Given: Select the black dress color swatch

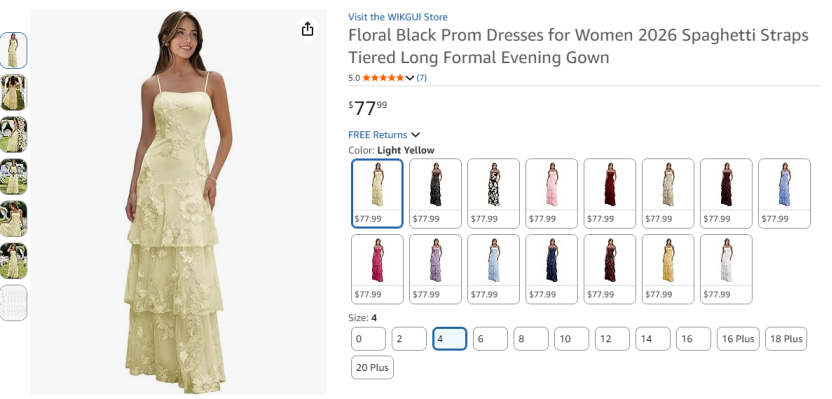Looking at the screenshot, I should tap(435, 193).
